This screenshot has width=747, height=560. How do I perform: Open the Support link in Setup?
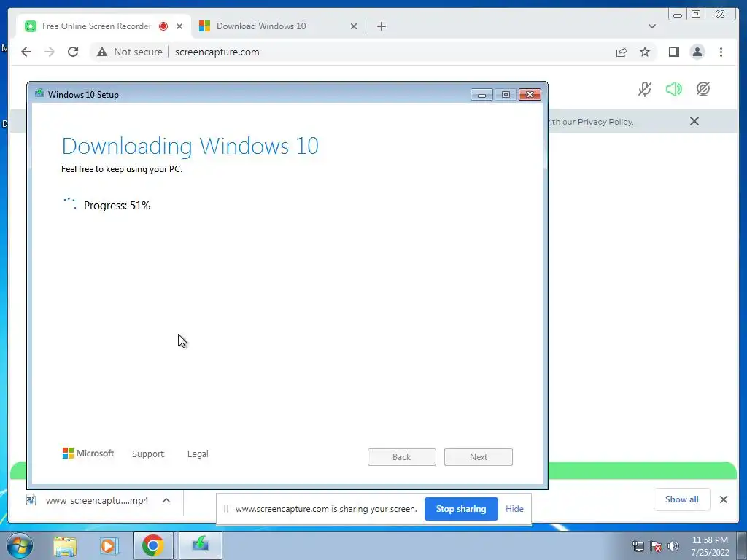(147, 454)
